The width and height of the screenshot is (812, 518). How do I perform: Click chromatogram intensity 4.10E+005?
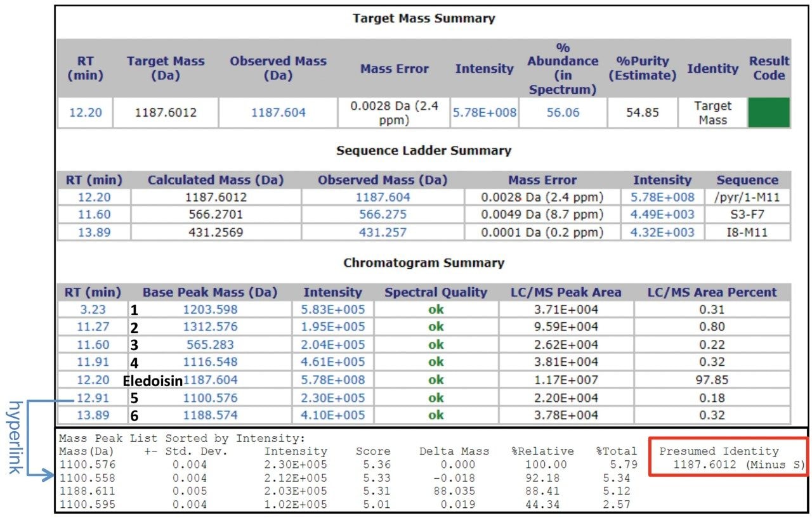[x=332, y=415]
